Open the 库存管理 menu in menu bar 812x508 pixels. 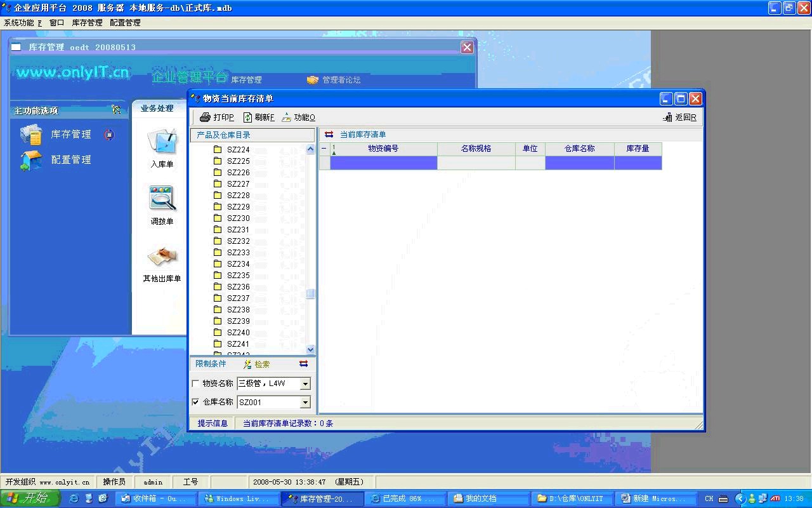(x=87, y=23)
